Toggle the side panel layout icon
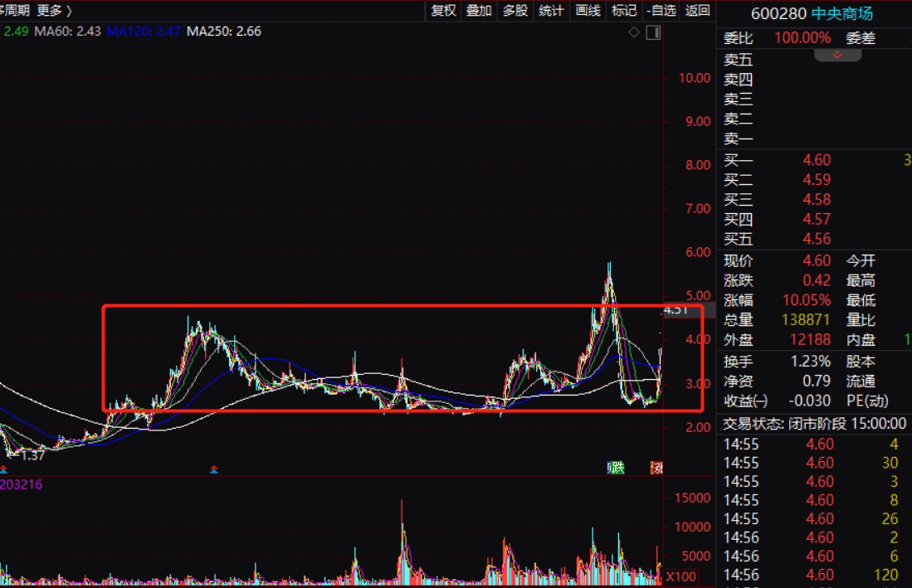This screenshot has height=588, width=912. (653, 32)
